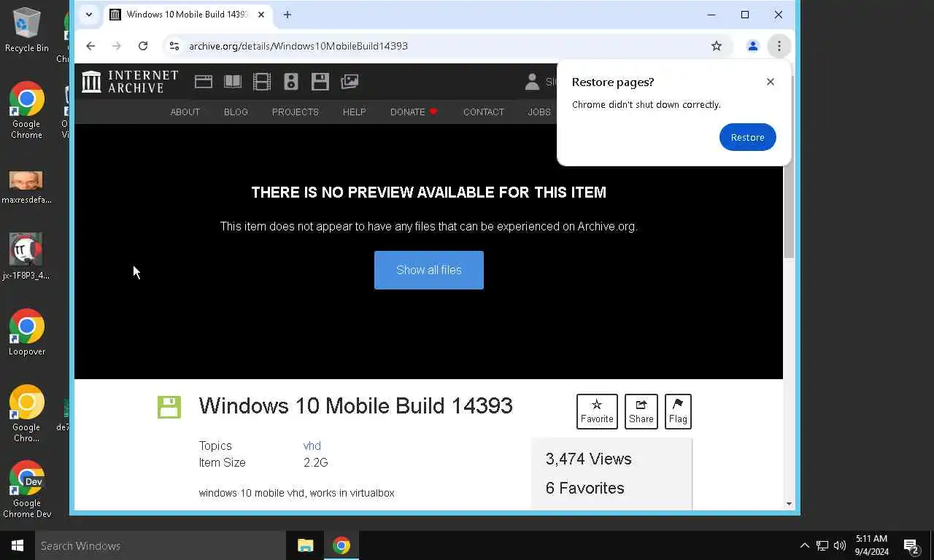The image size is (934, 560).
Task: Open the Video film icon in header
Action: [262, 82]
